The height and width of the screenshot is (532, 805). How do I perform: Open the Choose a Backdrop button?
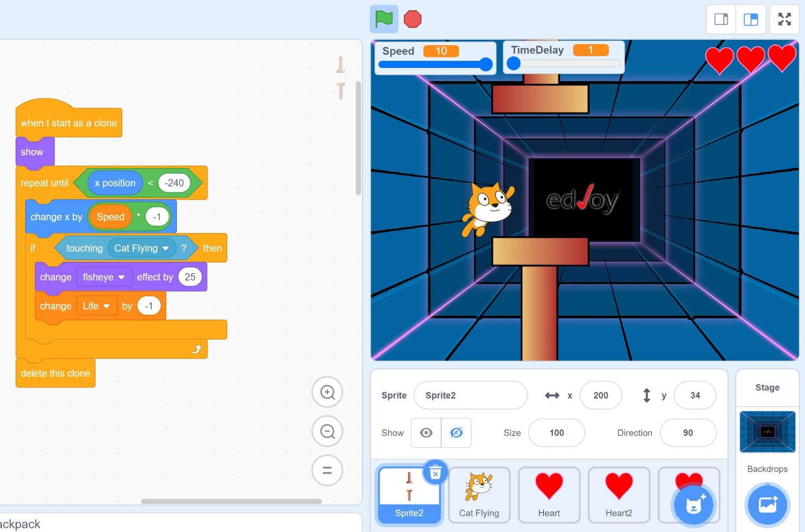pyautogui.click(x=767, y=504)
